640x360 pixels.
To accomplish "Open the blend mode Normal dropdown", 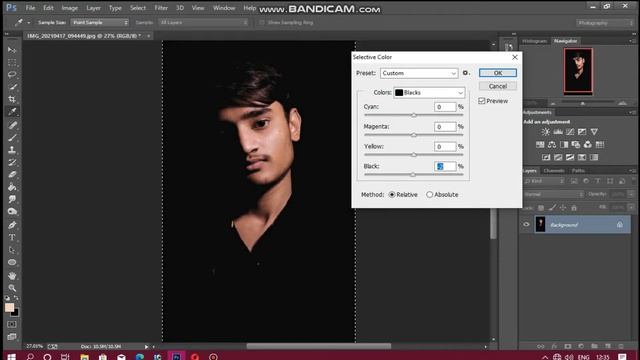I will (x=553, y=194).
